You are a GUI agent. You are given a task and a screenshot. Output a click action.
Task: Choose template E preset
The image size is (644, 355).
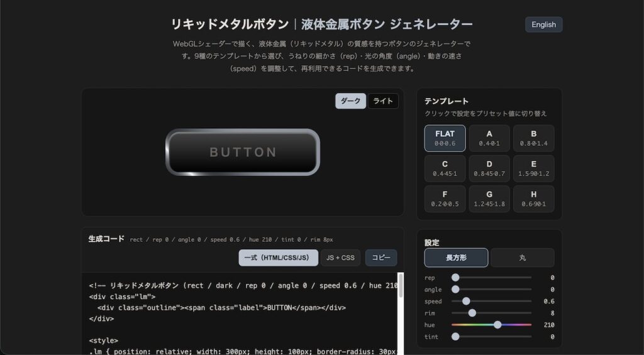point(533,168)
